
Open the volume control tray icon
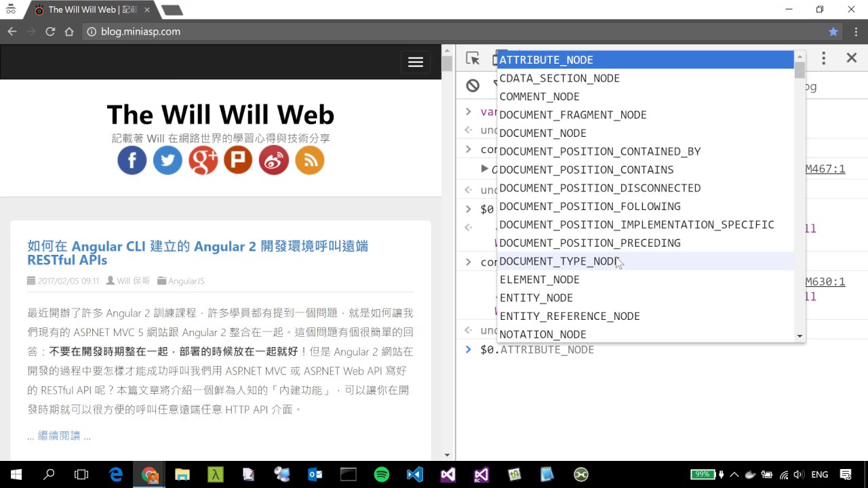[x=799, y=474]
